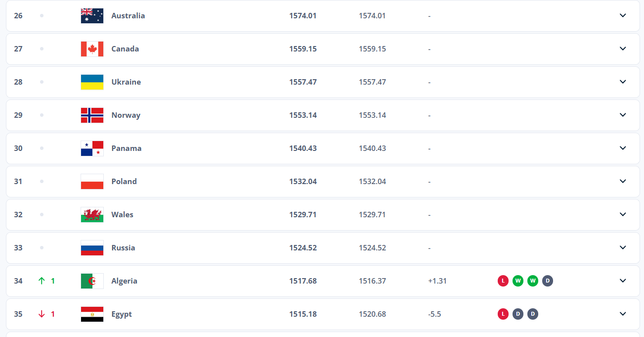Screen dimensions: 644x337
Task: Click Algeria's grey D result badge
Action: tap(548, 281)
